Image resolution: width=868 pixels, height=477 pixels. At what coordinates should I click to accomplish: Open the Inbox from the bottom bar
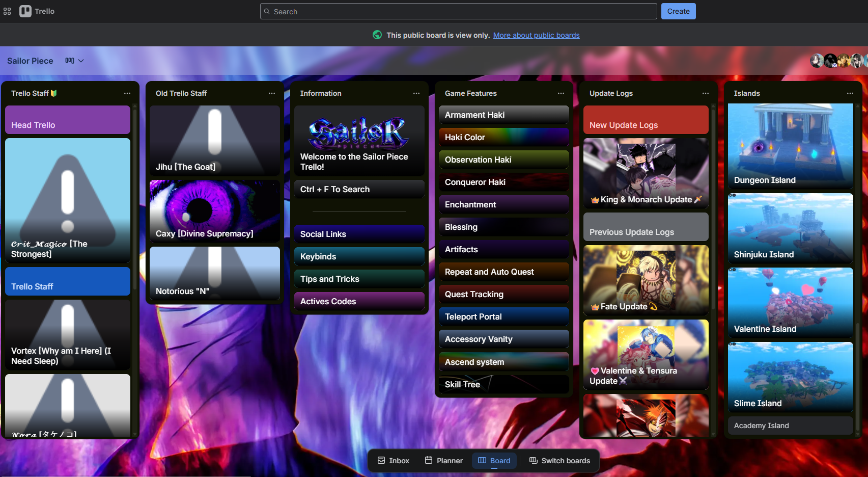pos(393,460)
